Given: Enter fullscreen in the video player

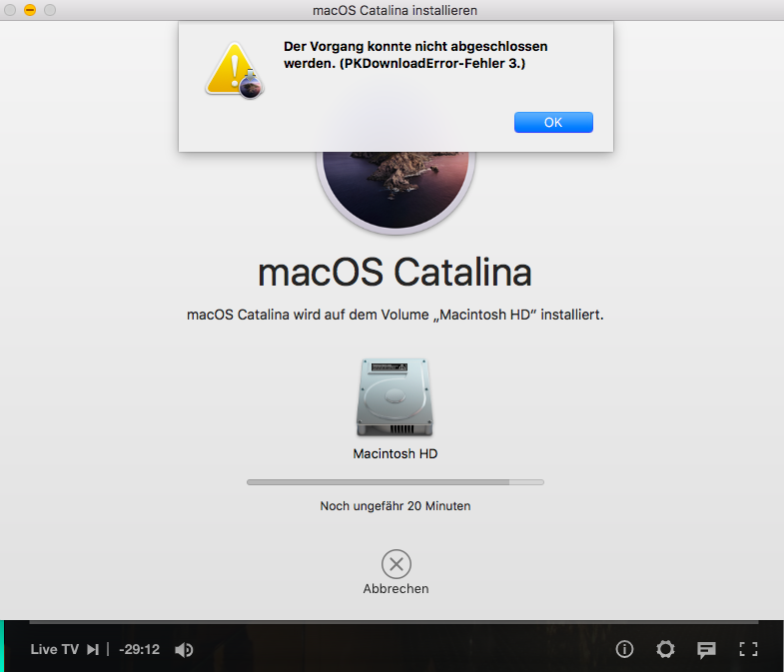Looking at the screenshot, I should point(748,649).
